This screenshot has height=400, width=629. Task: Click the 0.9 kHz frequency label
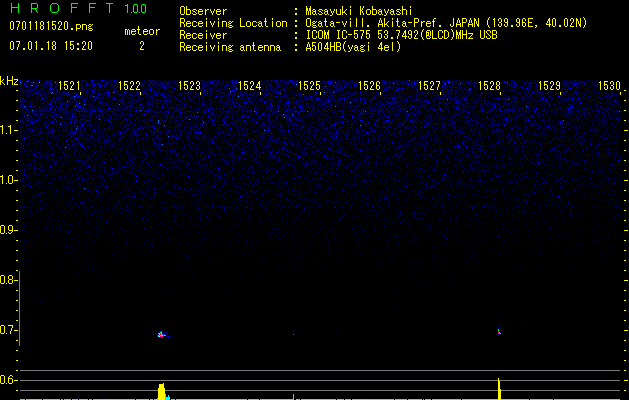8,230
